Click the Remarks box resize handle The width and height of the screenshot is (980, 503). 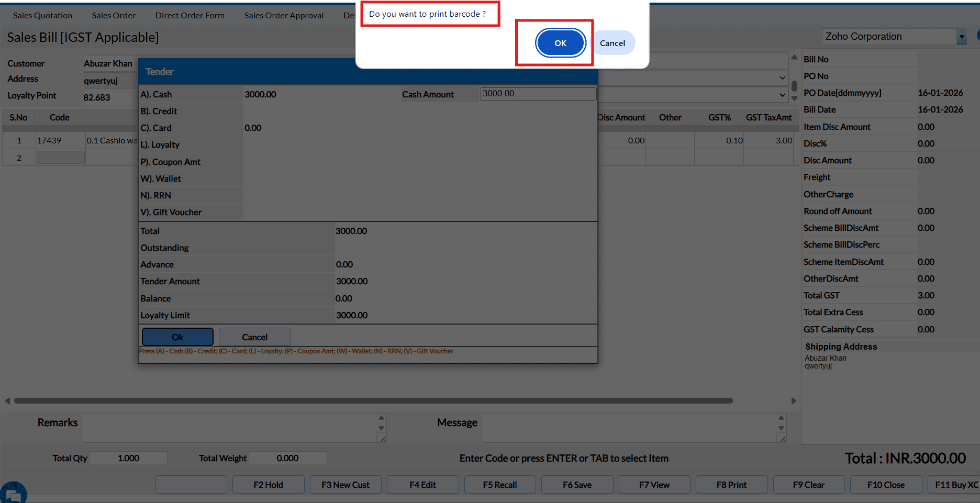click(383, 439)
